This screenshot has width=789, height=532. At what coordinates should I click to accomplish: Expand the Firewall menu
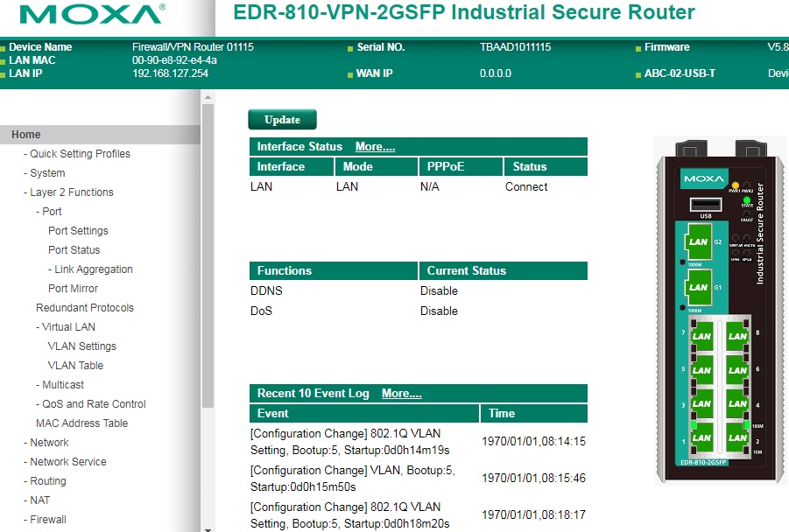pyautogui.click(x=48, y=520)
